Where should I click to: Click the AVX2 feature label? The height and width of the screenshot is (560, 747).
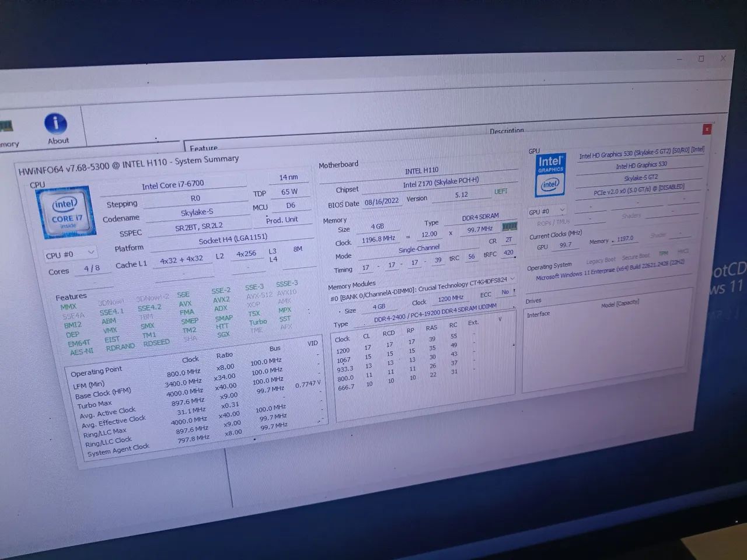click(221, 300)
